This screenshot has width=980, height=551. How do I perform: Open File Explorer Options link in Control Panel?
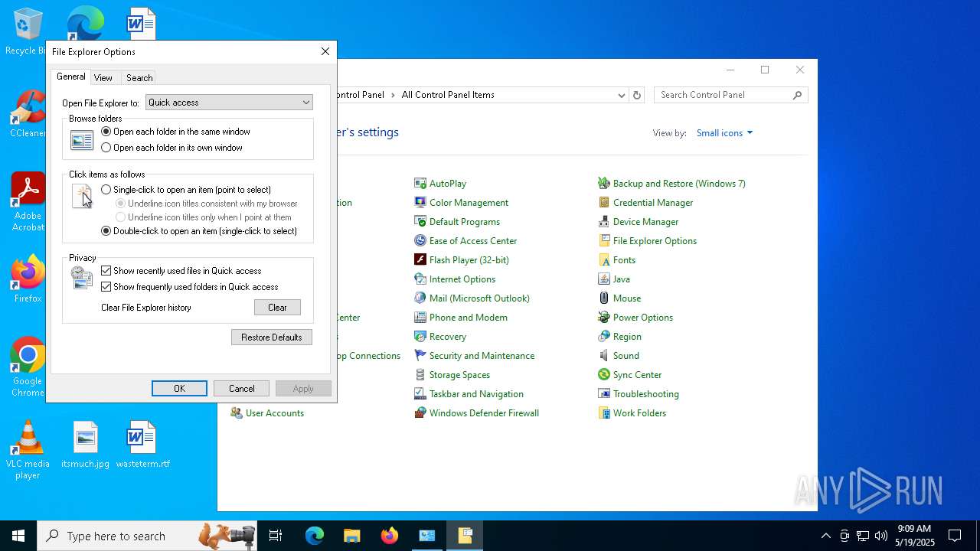coord(655,241)
